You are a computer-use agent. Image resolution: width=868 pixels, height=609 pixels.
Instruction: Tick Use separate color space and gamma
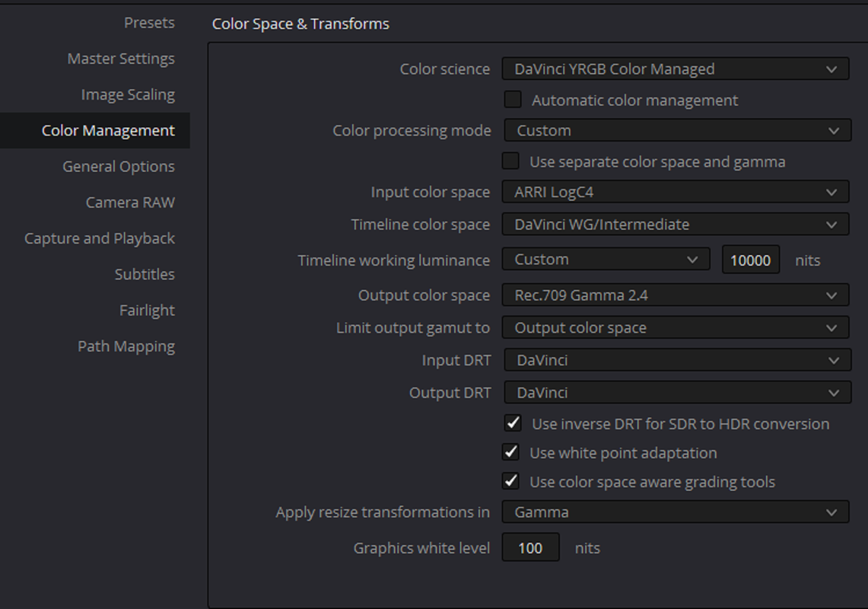[x=510, y=161]
